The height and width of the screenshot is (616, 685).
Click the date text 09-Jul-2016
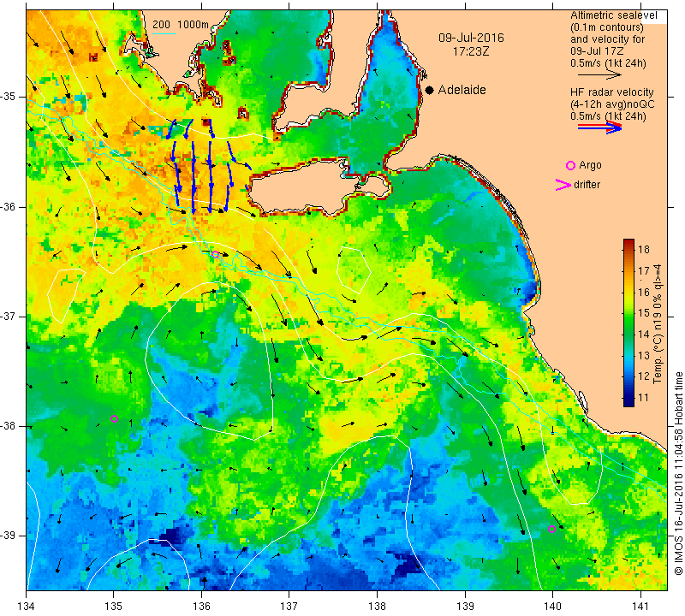click(472, 38)
